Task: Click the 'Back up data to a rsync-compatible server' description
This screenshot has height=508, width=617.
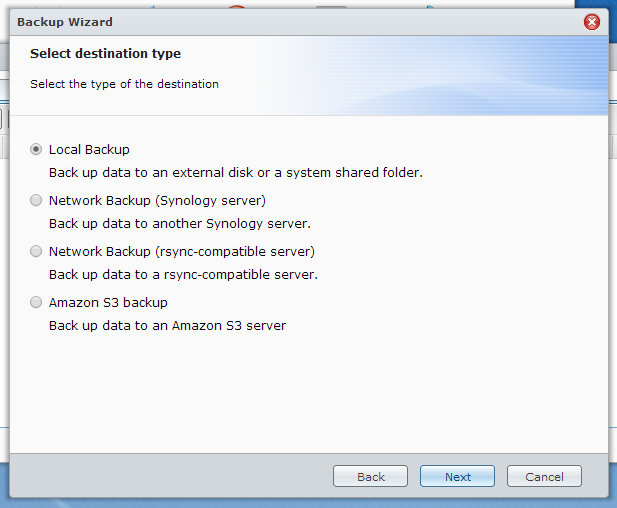Action: click(183, 275)
